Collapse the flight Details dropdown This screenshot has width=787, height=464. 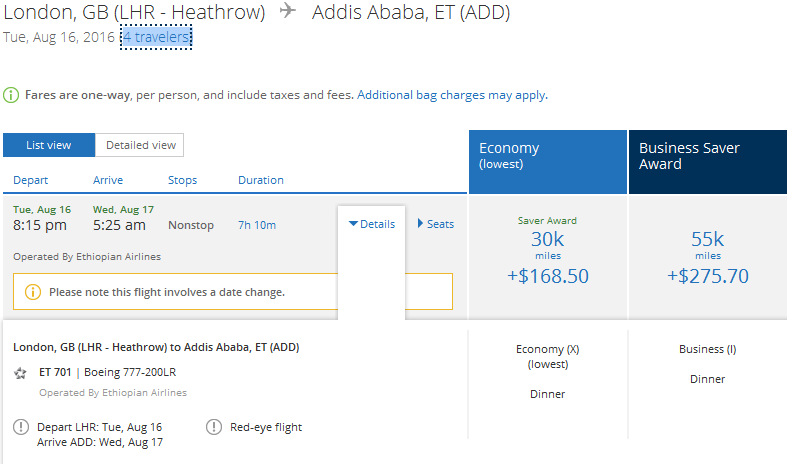tap(372, 224)
